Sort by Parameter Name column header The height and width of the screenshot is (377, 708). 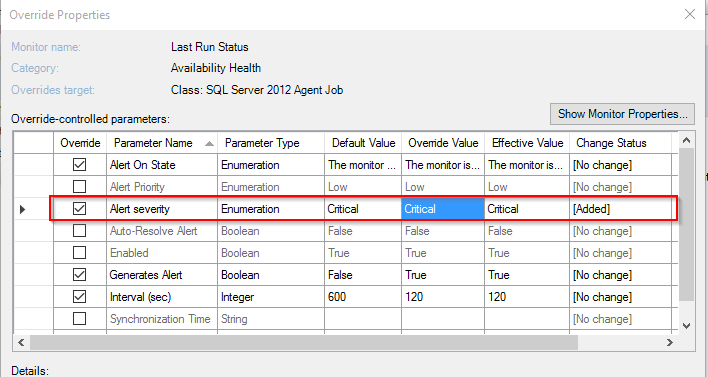pos(162,143)
